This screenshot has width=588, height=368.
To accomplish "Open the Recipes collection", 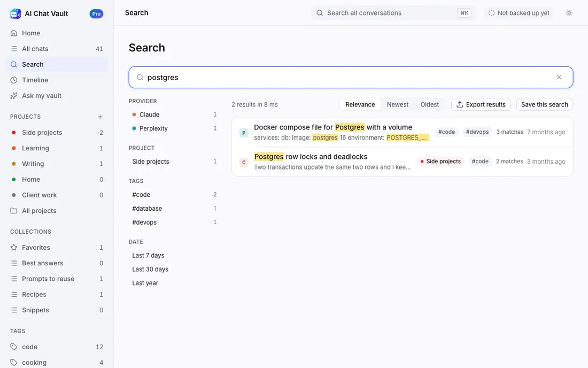I will click(57, 295).
